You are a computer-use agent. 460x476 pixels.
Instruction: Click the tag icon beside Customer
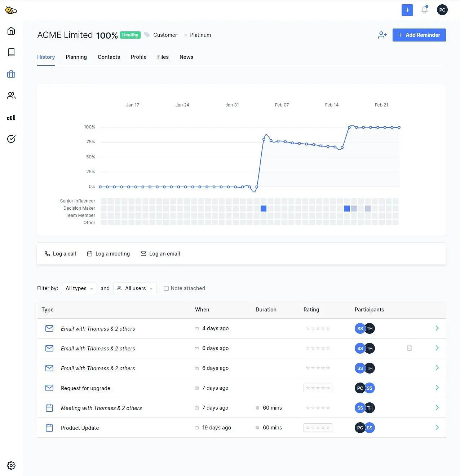[147, 35]
